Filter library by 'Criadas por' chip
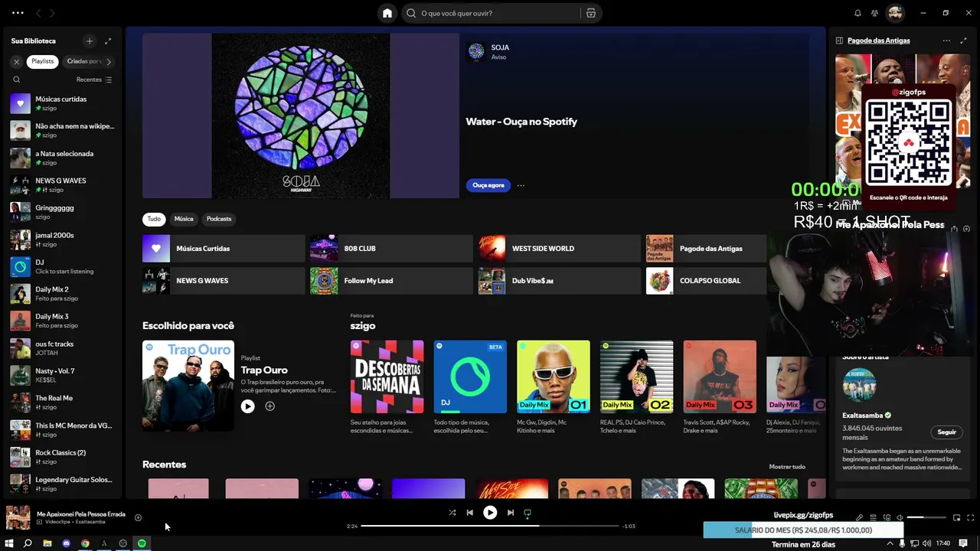980x551 pixels. click(x=83, y=61)
